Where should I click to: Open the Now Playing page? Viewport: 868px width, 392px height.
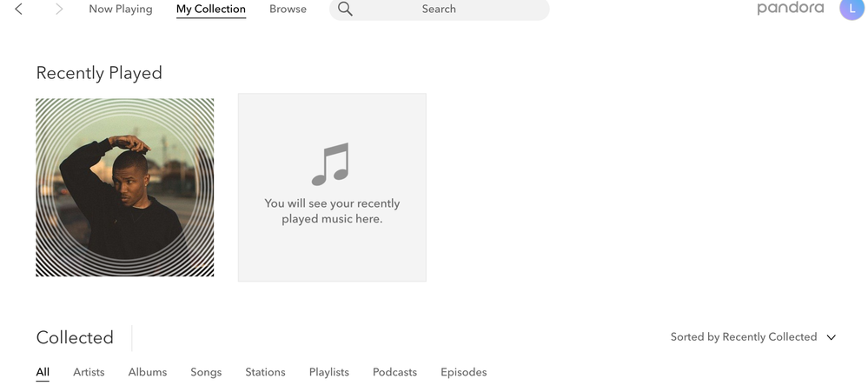pyautogui.click(x=120, y=10)
